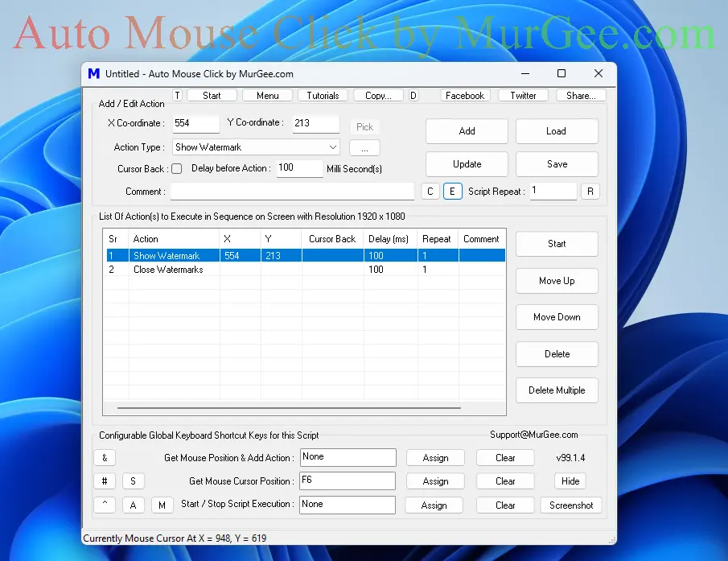Screen dimensions: 728x561
Task: Click the Cursor Back column header
Action: 332,239
